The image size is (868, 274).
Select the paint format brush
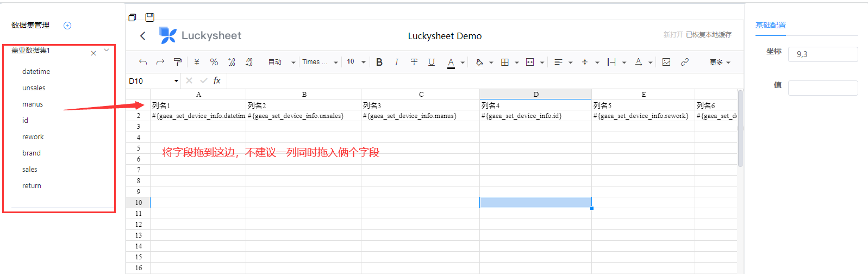pyautogui.click(x=177, y=62)
